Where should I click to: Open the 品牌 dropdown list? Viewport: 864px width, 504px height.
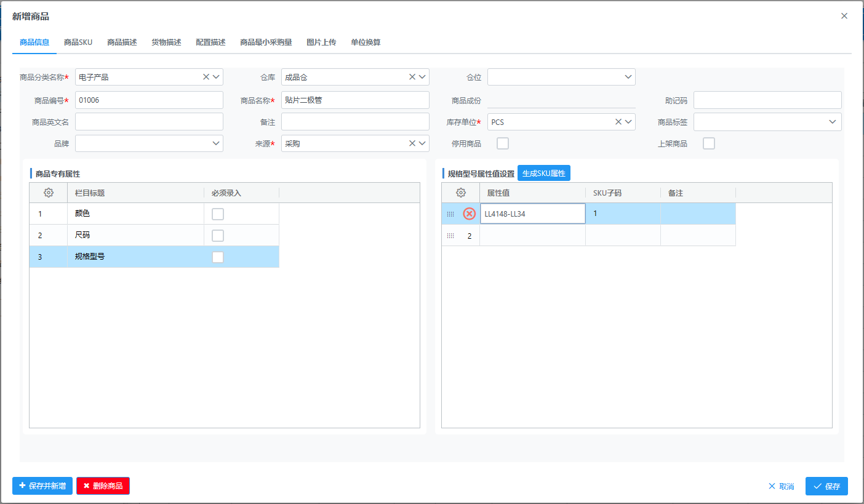[x=216, y=143]
